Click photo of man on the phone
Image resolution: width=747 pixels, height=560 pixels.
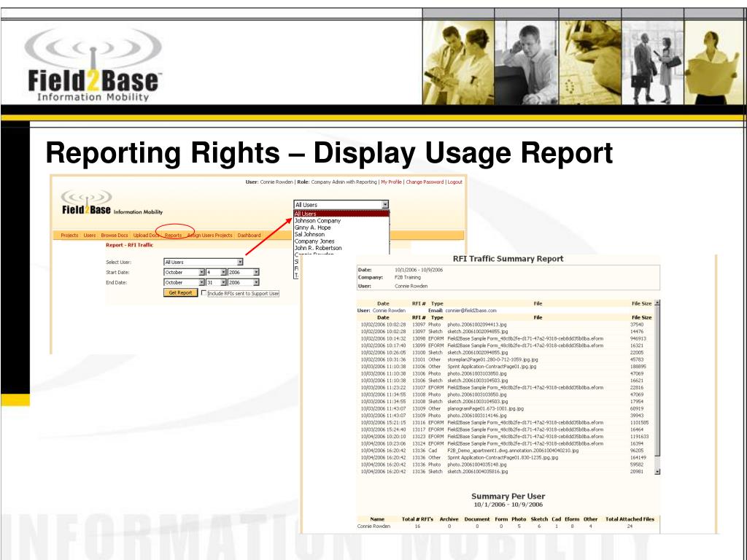(x=527, y=62)
